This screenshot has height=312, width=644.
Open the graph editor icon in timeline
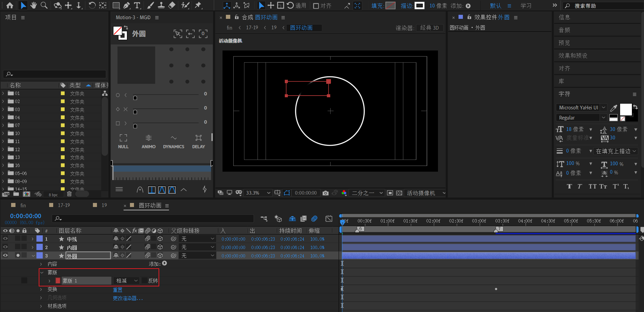329,219
